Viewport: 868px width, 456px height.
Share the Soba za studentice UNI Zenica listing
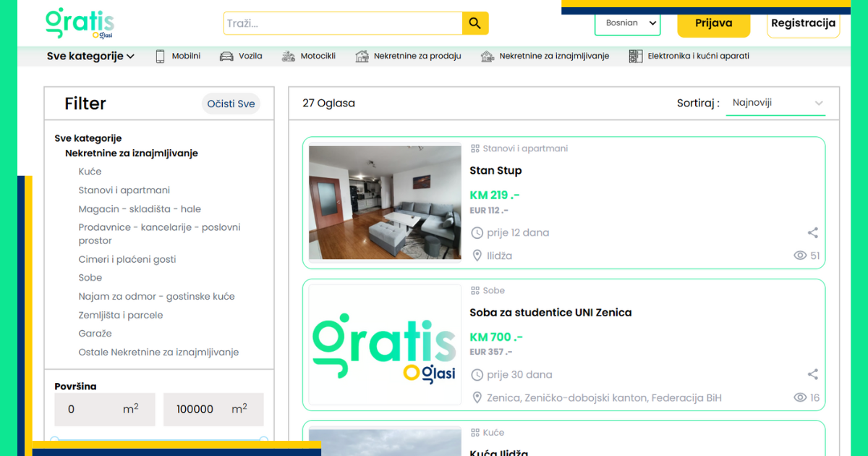pyautogui.click(x=813, y=374)
